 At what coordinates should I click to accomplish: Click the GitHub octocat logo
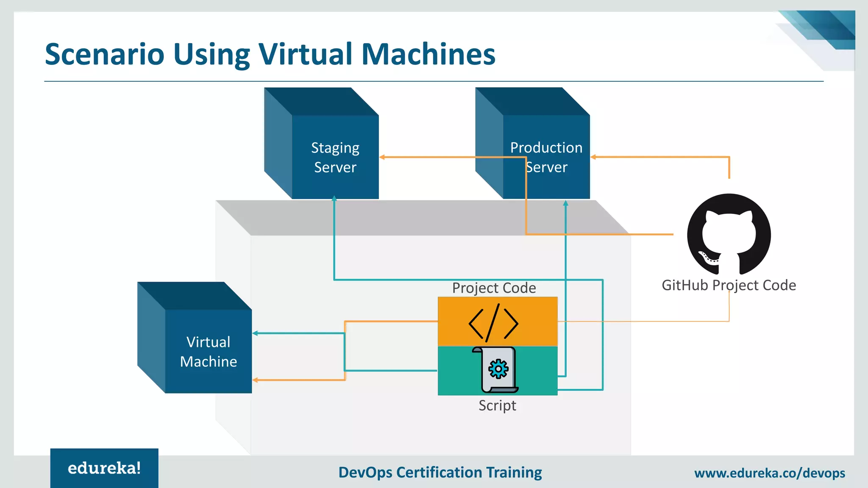[729, 234]
